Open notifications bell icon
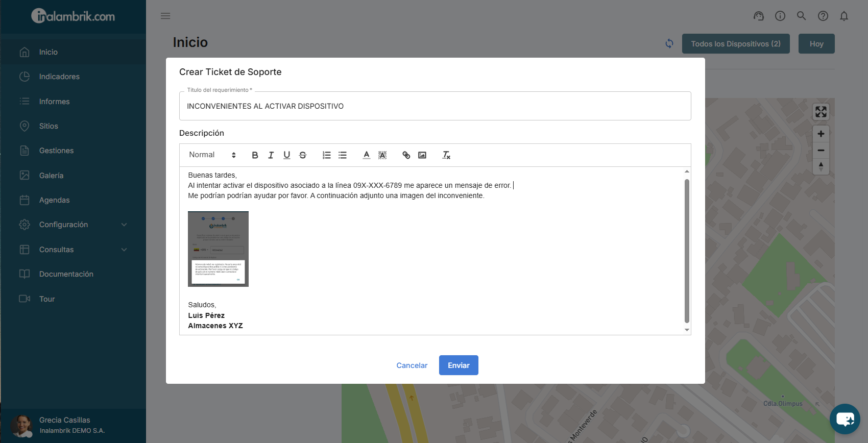Screen dimensions: 868x443 pos(844,16)
